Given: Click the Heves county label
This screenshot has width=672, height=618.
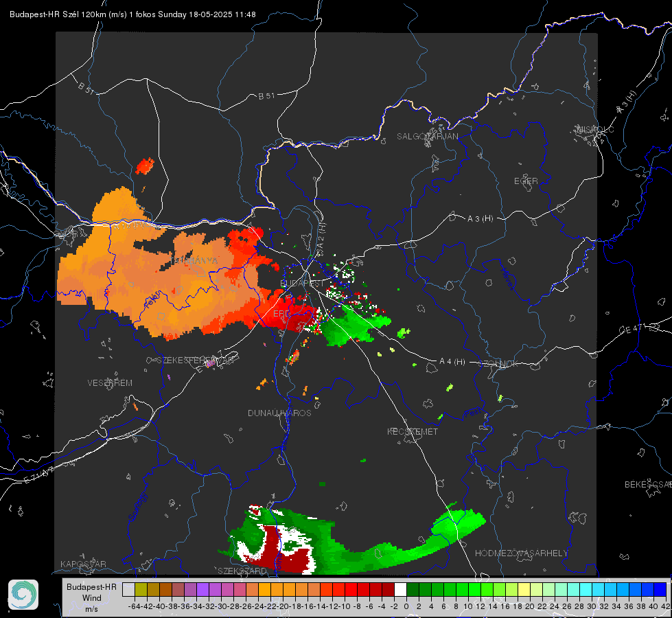Looking at the screenshot, I should tap(507, 279).
